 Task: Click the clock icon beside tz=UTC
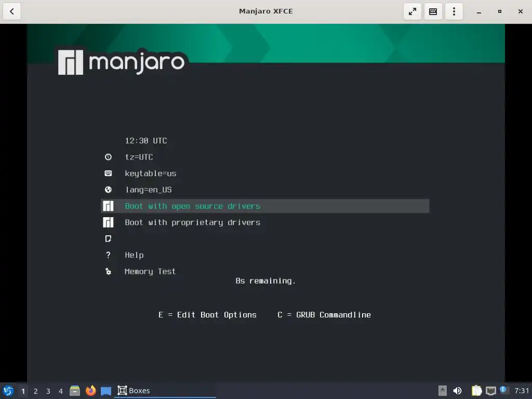(108, 157)
